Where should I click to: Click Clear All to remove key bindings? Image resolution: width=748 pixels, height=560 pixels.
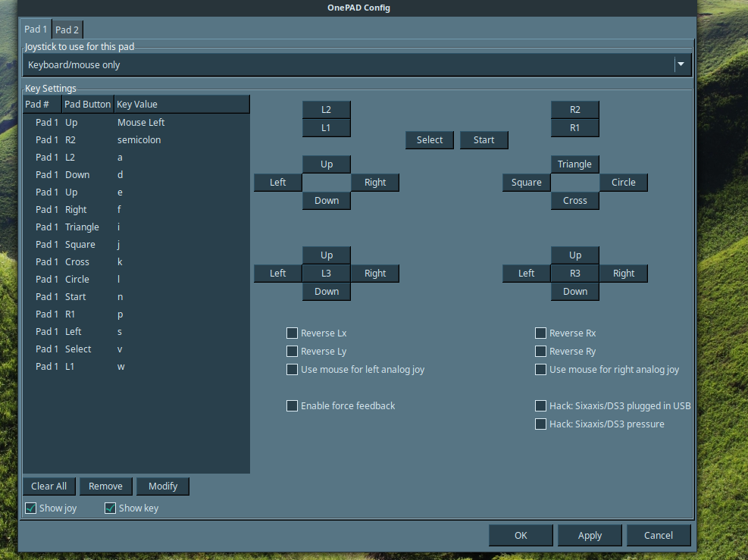(x=49, y=486)
